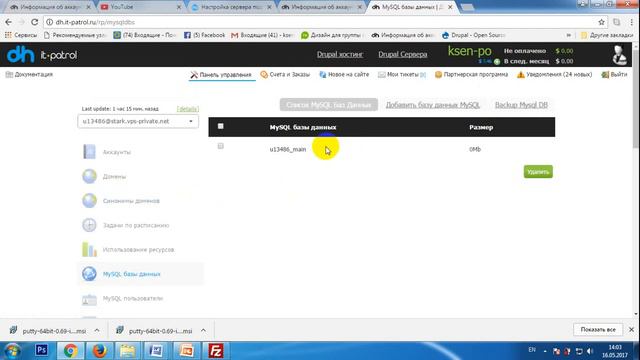
Task: Switch to the server setup browser tab
Action: [x=231, y=7]
